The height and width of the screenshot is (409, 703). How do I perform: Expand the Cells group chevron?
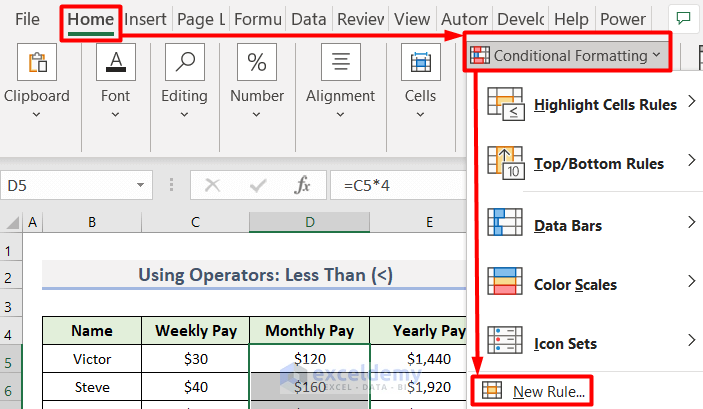(420, 115)
